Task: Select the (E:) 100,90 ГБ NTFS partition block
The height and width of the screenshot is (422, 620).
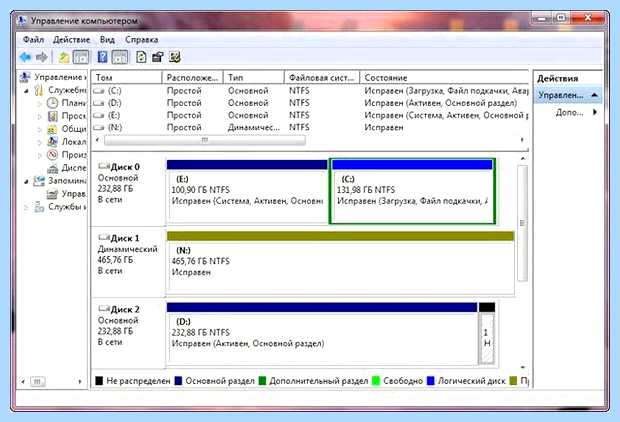Action: pyautogui.click(x=247, y=191)
